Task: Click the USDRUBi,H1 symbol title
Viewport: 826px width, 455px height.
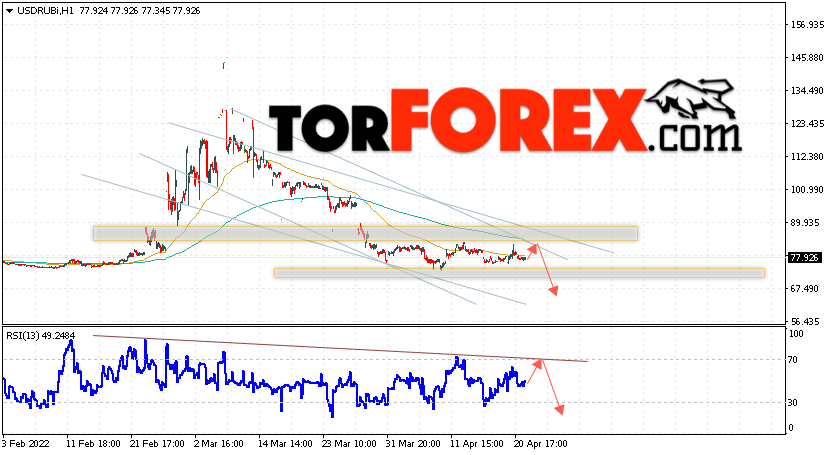Action: tap(46, 11)
